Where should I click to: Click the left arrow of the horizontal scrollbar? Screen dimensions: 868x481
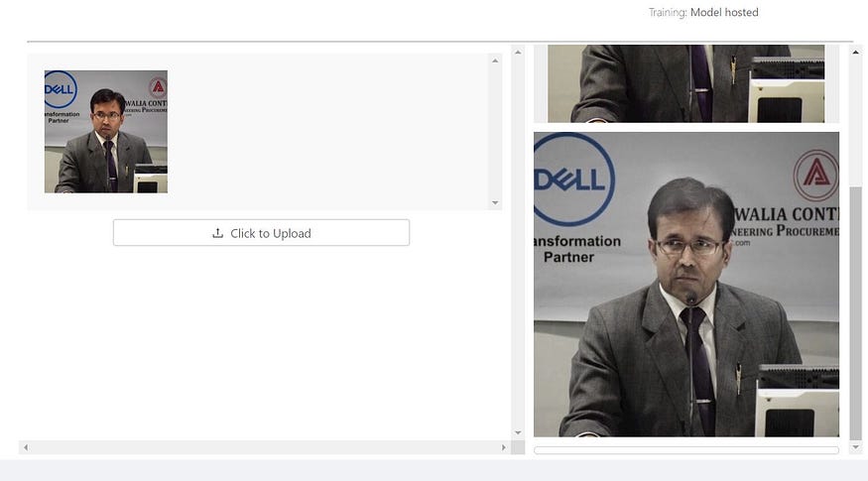[26, 447]
